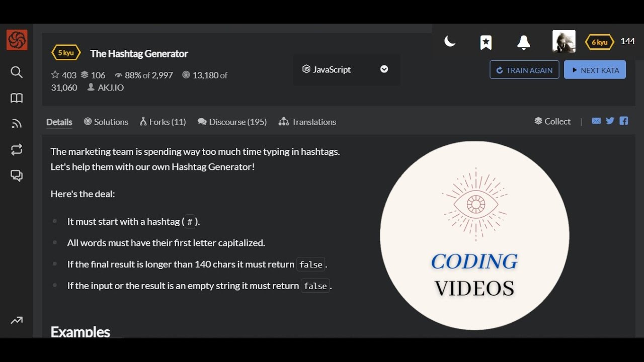The width and height of the screenshot is (644, 362).
Task: Click the star count 403
Action: [x=64, y=75]
